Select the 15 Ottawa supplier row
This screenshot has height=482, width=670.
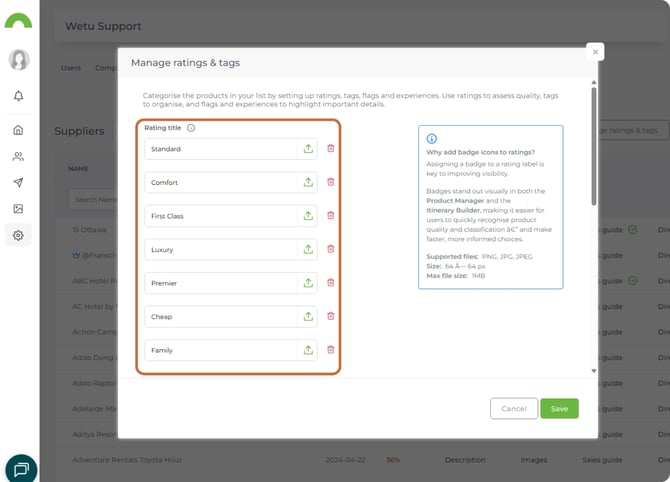pos(89,229)
